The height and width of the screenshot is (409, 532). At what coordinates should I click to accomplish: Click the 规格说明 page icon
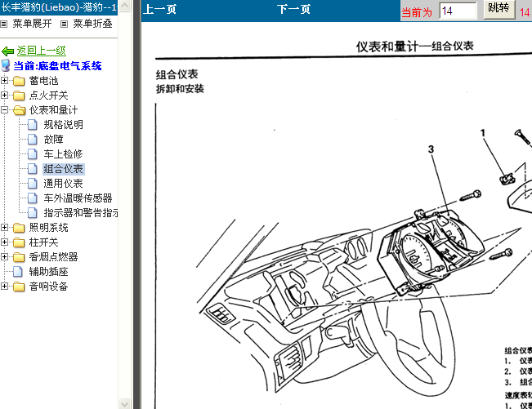[x=32, y=125]
